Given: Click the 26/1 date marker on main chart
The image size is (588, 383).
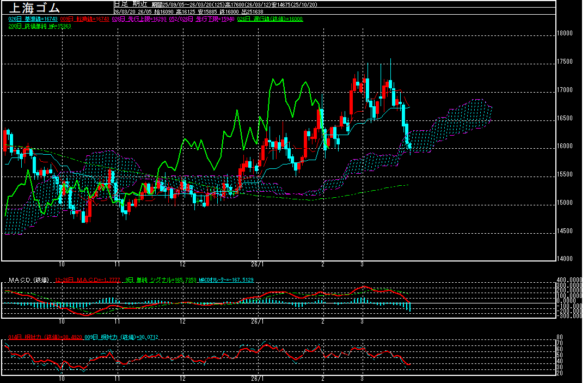Looking at the screenshot, I should [x=258, y=263].
